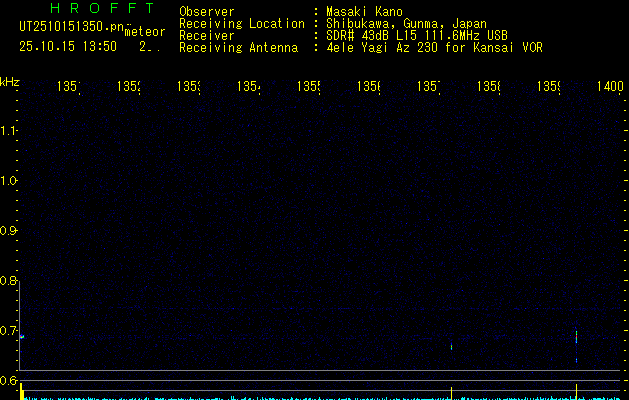The image size is (629, 400).
Task: Click the word meteor under the filename
Action: click(x=145, y=32)
